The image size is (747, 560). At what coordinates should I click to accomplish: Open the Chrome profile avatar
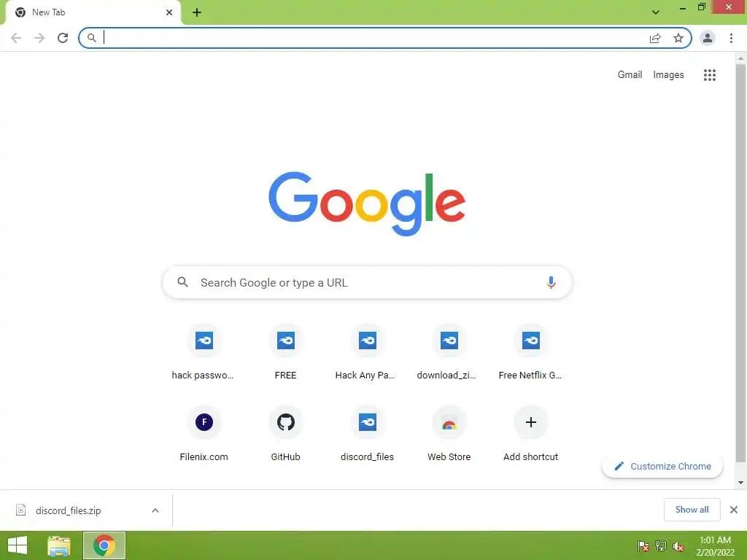point(708,38)
